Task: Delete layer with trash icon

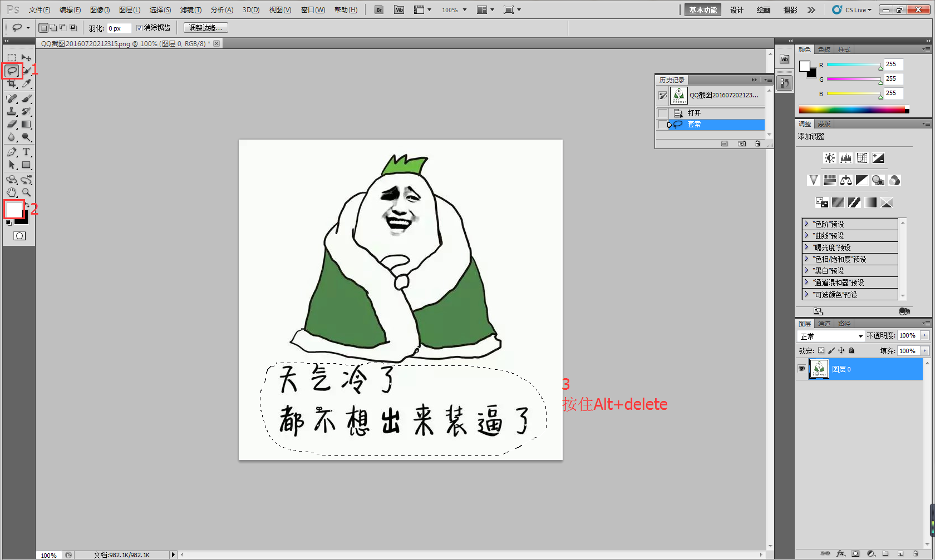Action: (x=916, y=553)
